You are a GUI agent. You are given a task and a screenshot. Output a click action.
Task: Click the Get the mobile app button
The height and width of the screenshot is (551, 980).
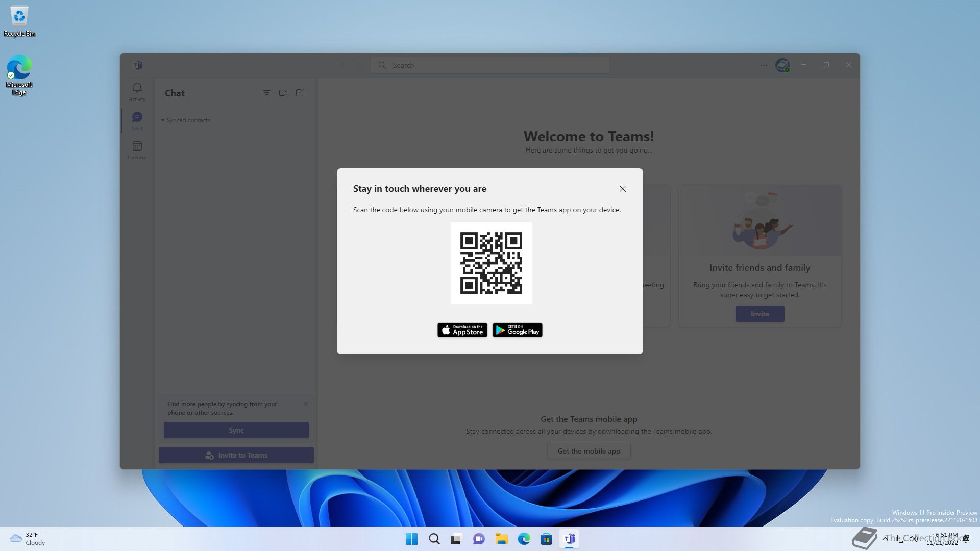pyautogui.click(x=589, y=451)
